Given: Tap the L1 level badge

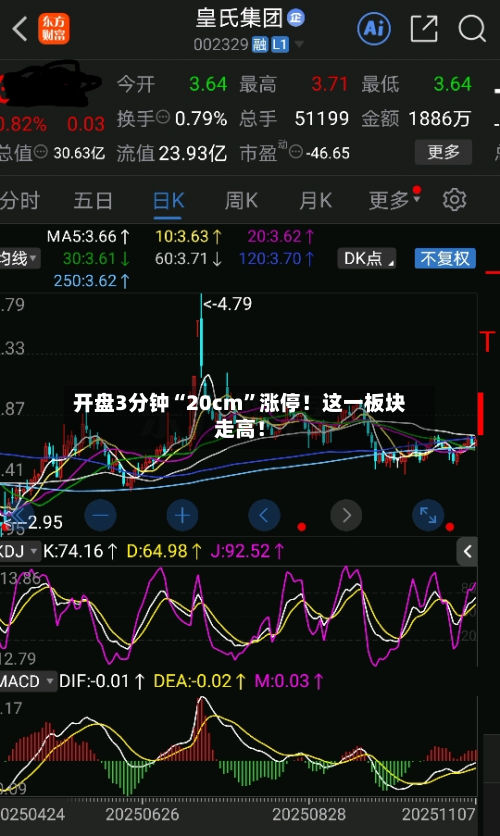Looking at the screenshot, I should click(x=279, y=44).
